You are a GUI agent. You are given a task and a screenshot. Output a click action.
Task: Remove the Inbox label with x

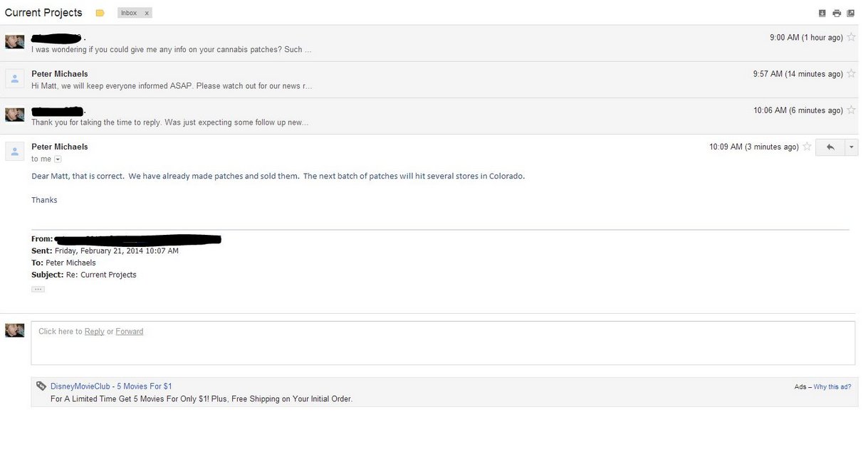(147, 13)
